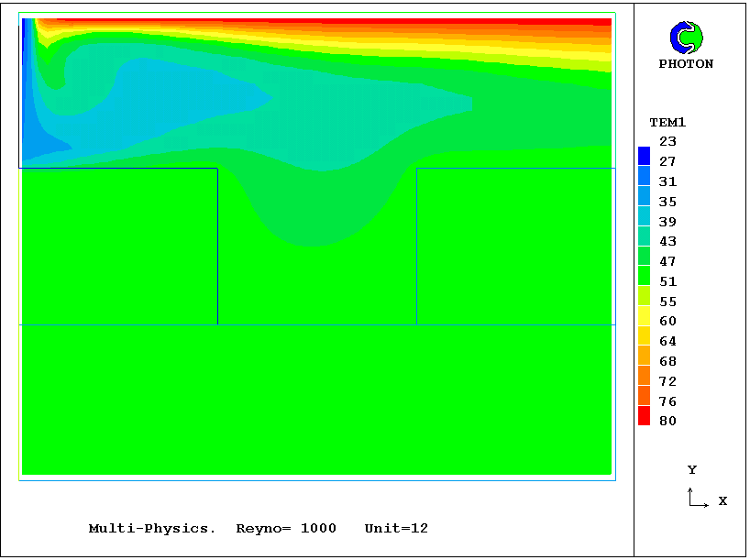Image resolution: width=750 pixels, height=560 pixels.
Task: Click the legend value 80
Action: tap(667, 421)
